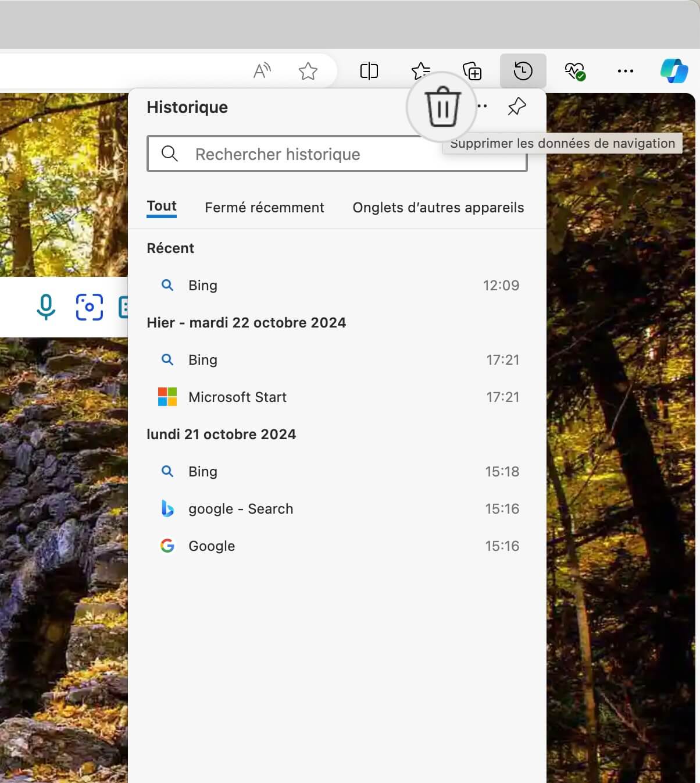
Task: Pin the Historique panel
Action: (516, 106)
